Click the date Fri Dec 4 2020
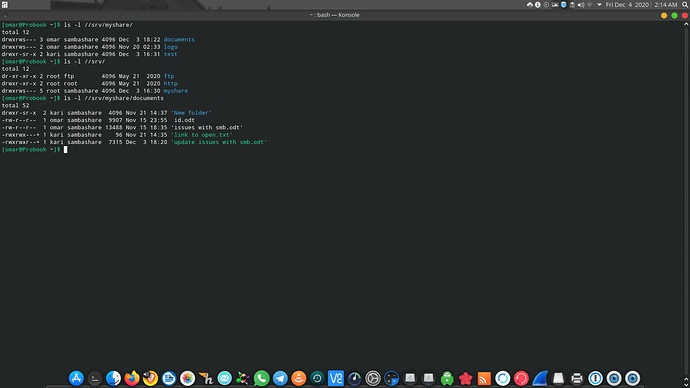This screenshot has width=690, height=388. (627, 5)
